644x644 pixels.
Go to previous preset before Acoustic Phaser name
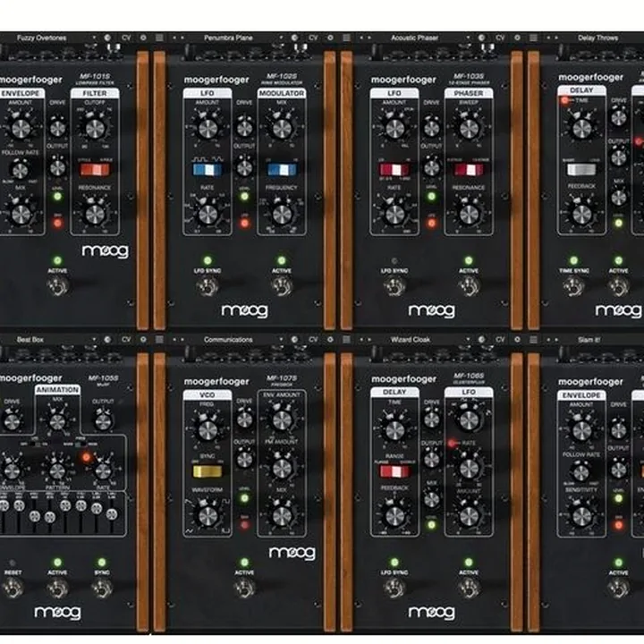click(x=361, y=38)
